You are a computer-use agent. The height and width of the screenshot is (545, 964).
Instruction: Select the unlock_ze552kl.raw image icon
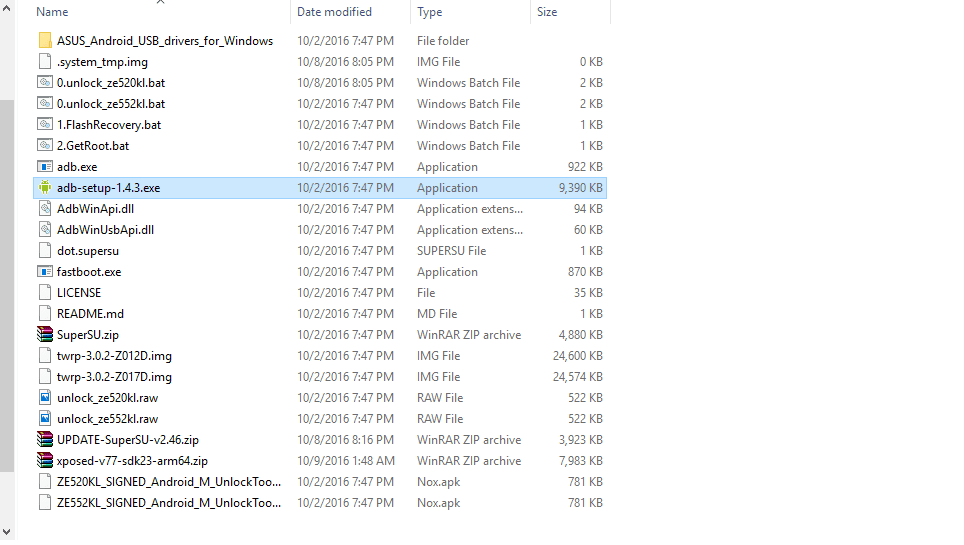[x=45, y=418]
